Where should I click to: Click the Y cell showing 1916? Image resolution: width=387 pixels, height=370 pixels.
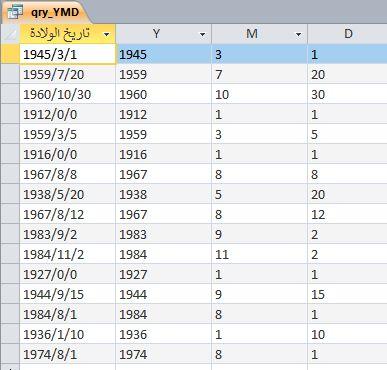click(x=164, y=154)
